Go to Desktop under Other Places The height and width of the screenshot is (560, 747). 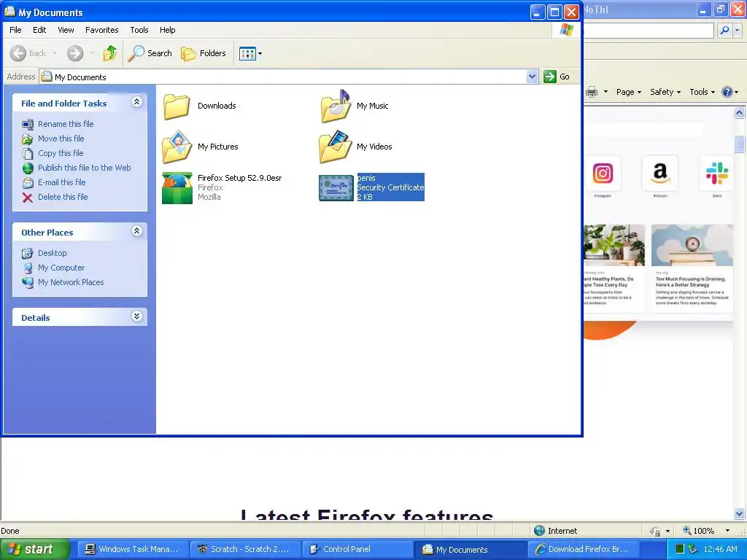click(53, 253)
